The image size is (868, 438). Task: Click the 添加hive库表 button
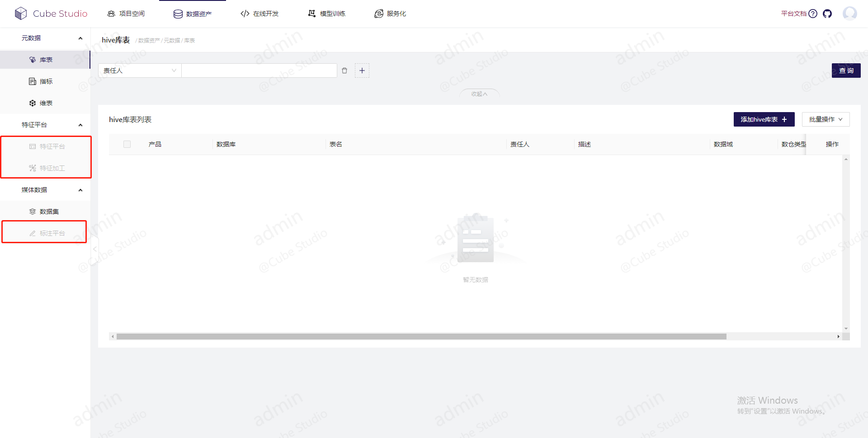(x=764, y=119)
